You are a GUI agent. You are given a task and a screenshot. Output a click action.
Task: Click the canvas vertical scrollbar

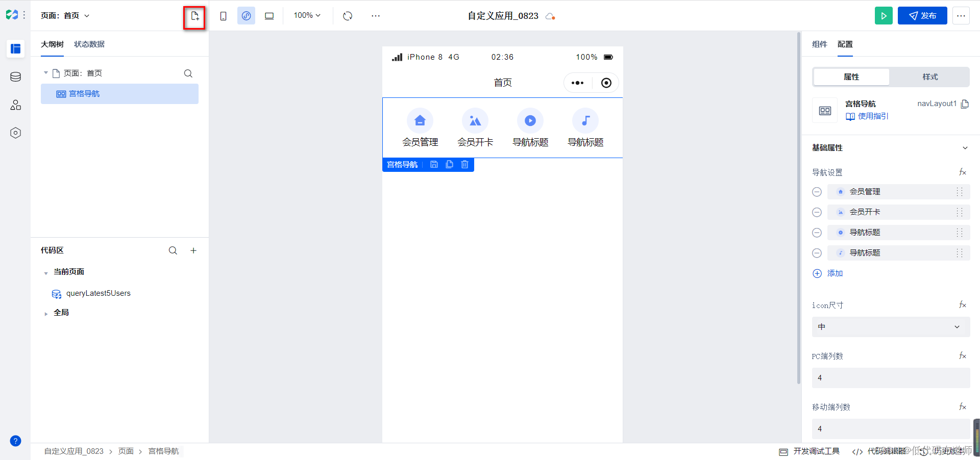point(799,208)
